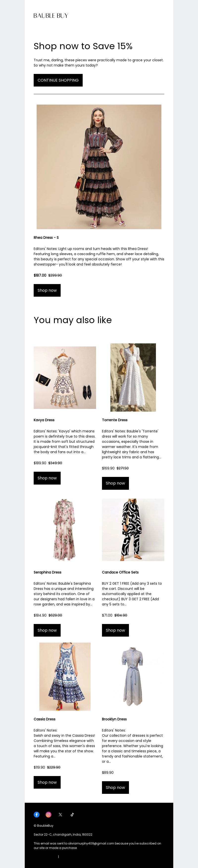Open the TikTok social icon
The height and width of the screenshot is (868, 198).
click(x=72, y=814)
